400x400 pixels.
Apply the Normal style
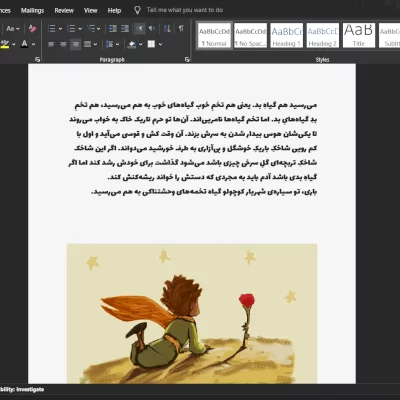tap(214, 36)
